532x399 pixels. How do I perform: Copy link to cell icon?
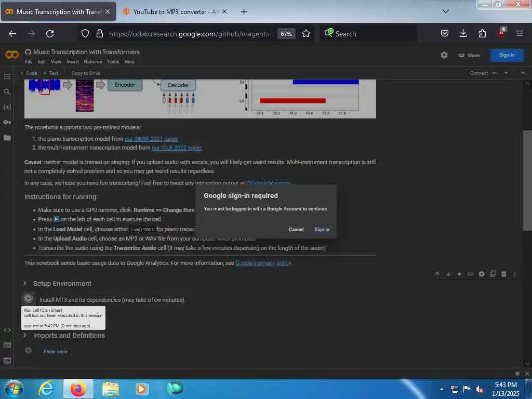[x=471, y=274]
